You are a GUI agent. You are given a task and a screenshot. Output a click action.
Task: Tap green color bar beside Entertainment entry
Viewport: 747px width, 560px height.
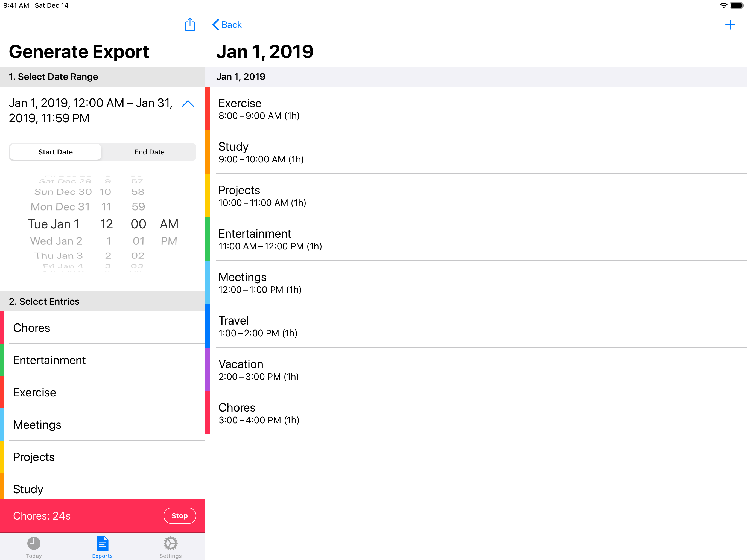point(207,239)
